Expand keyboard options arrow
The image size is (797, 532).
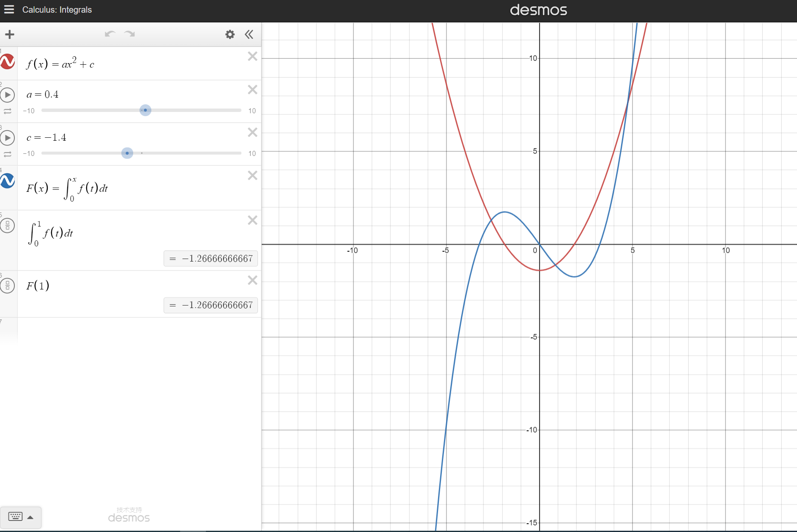point(30,517)
